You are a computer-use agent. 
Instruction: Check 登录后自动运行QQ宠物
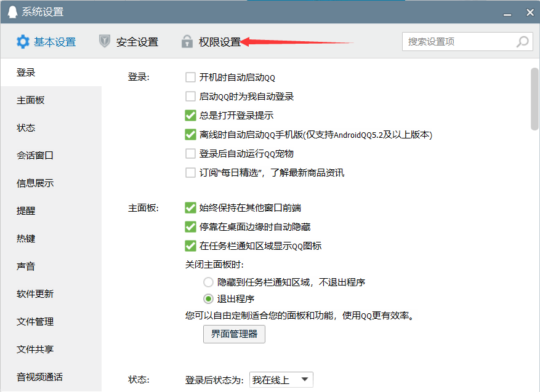[190, 153]
